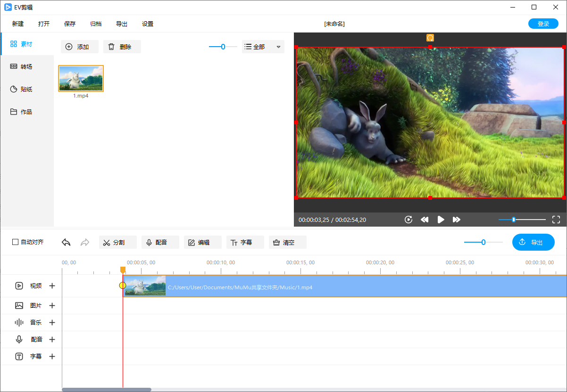
Task: Click the 登录 login button
Action: click(543, 24)
